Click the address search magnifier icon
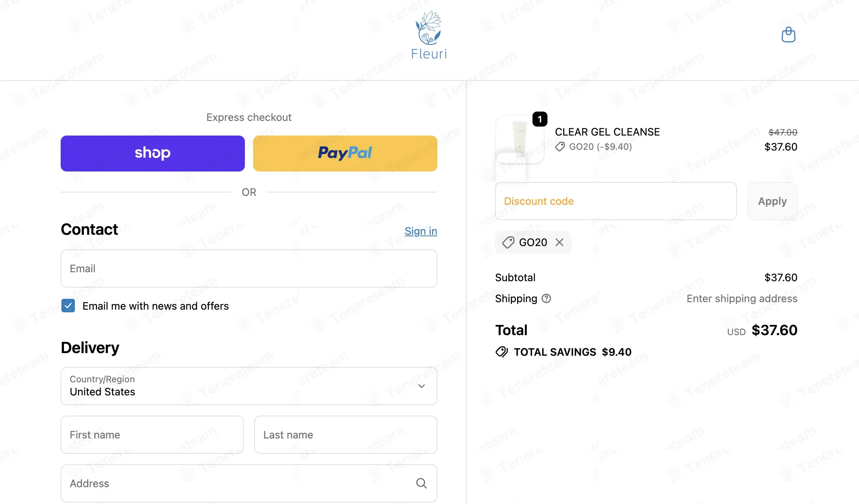 421,483
